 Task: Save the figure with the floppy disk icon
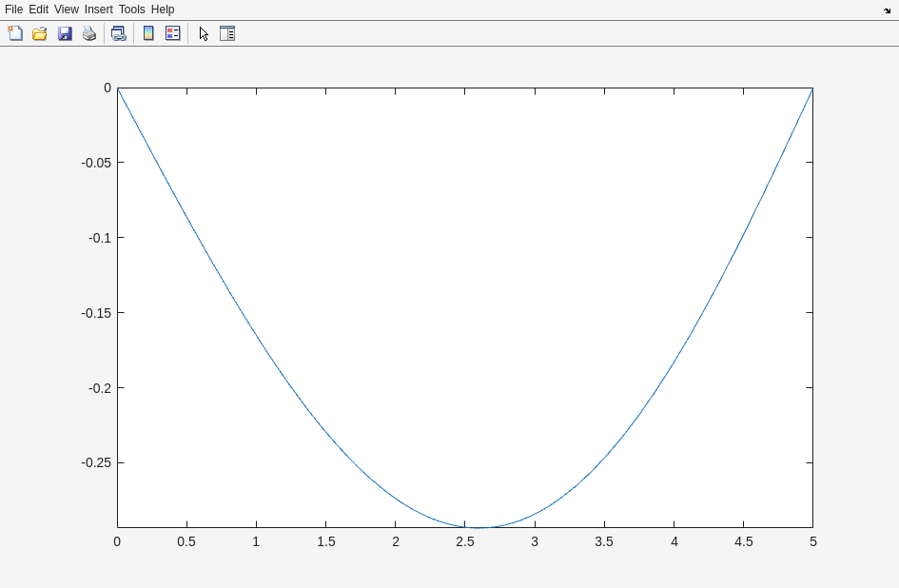(65, 33)
